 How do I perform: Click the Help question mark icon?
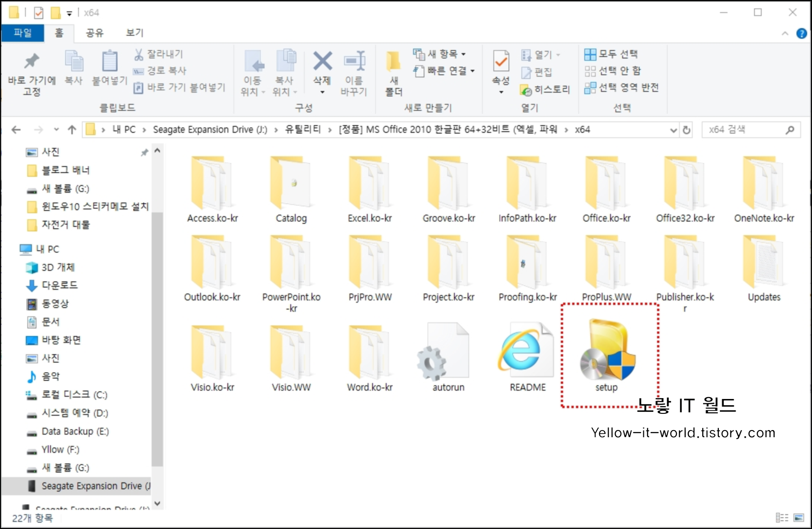coord(801,33)
